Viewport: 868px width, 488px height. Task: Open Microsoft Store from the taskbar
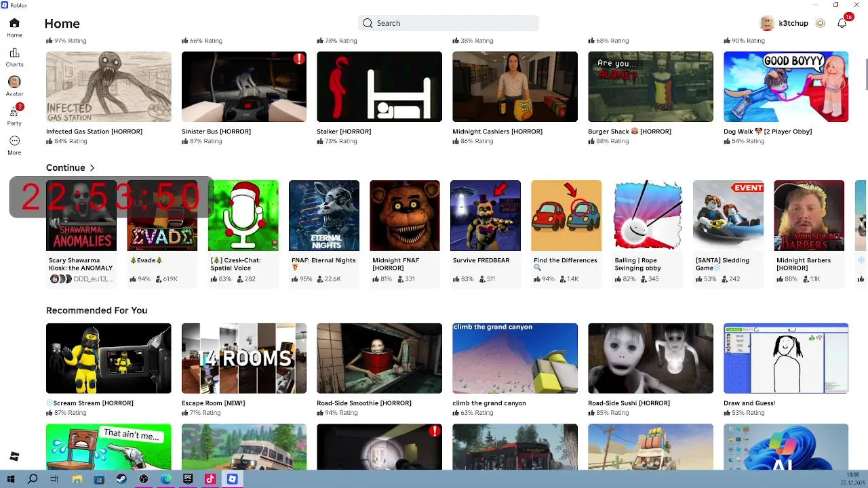(99, 479)
